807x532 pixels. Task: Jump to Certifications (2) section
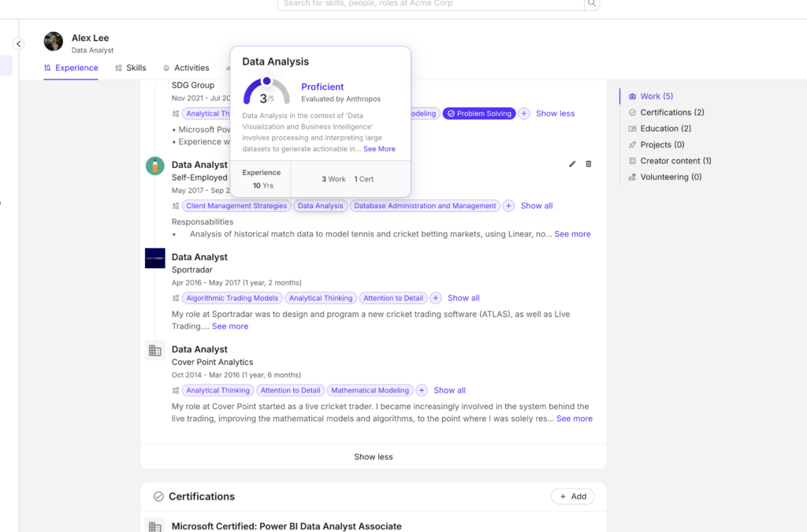(x=671, y=113)
